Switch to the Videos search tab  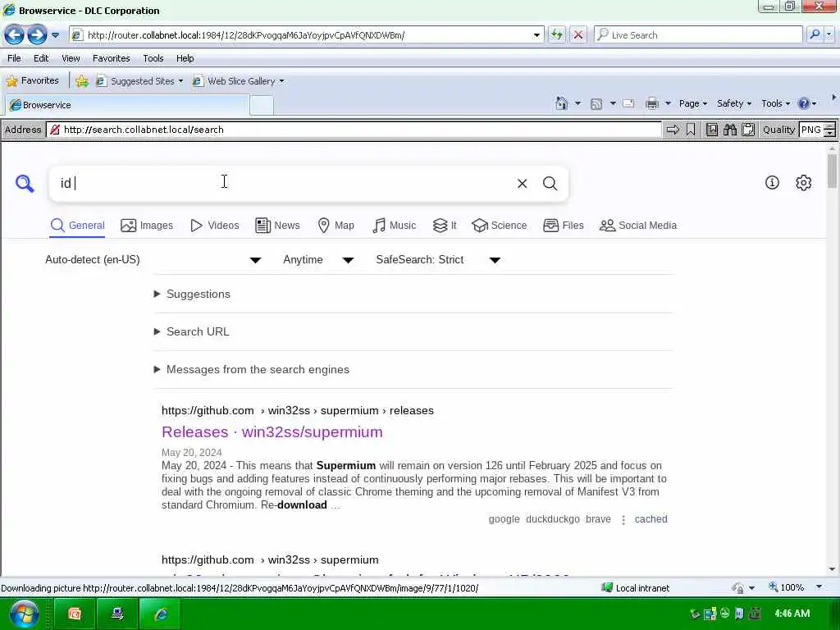pos(215,226)
